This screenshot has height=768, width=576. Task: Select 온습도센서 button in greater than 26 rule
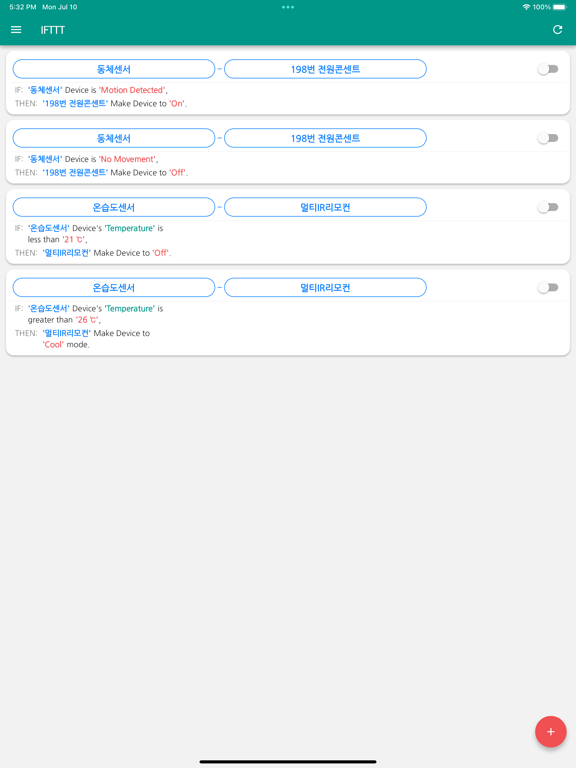(114, 288)
